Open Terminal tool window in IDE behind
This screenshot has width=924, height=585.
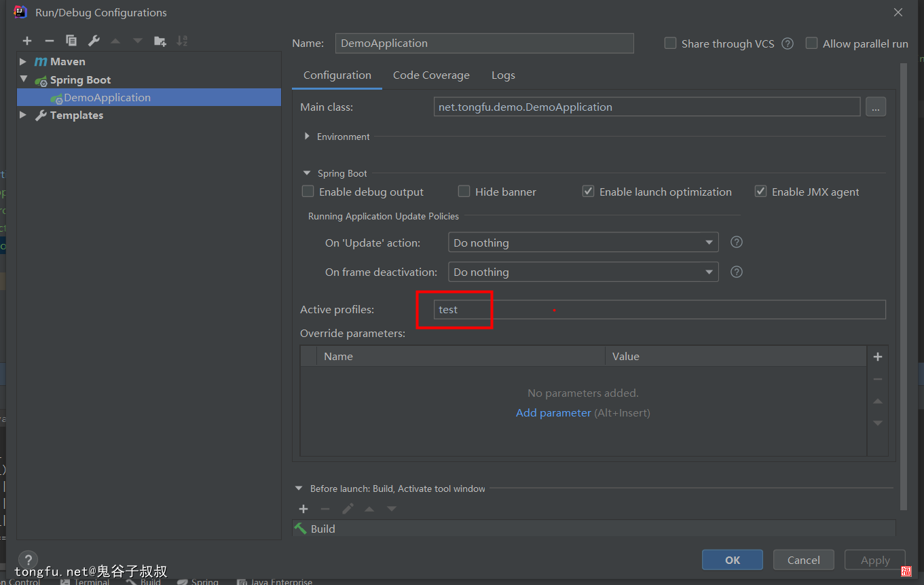click(x=85, y=582)
